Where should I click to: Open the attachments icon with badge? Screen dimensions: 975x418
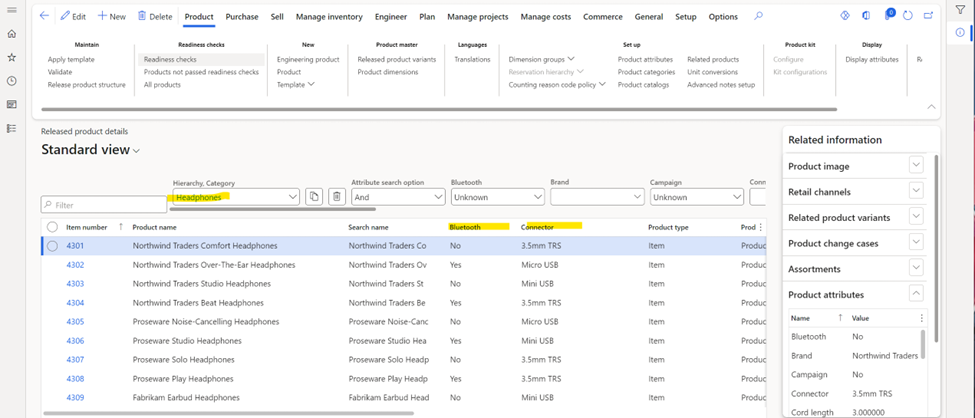pyautogui.click(x=889, y=15)
